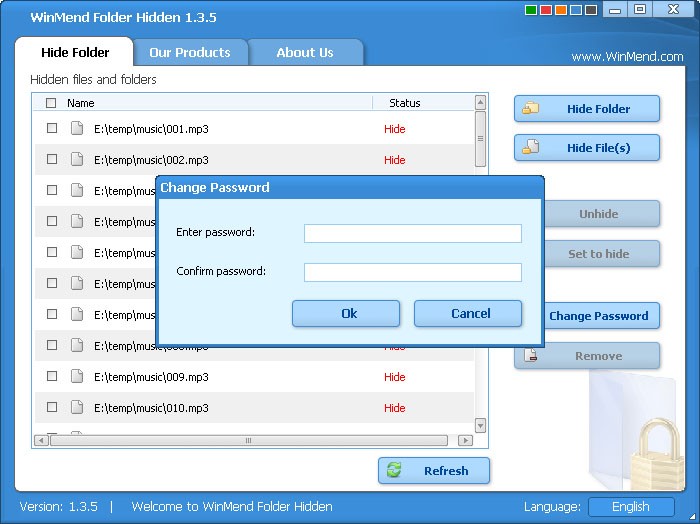Viewport: 700px width, 524px height.
Task: Click the list's scroll up arrow
Action: [x=480, y=103]
